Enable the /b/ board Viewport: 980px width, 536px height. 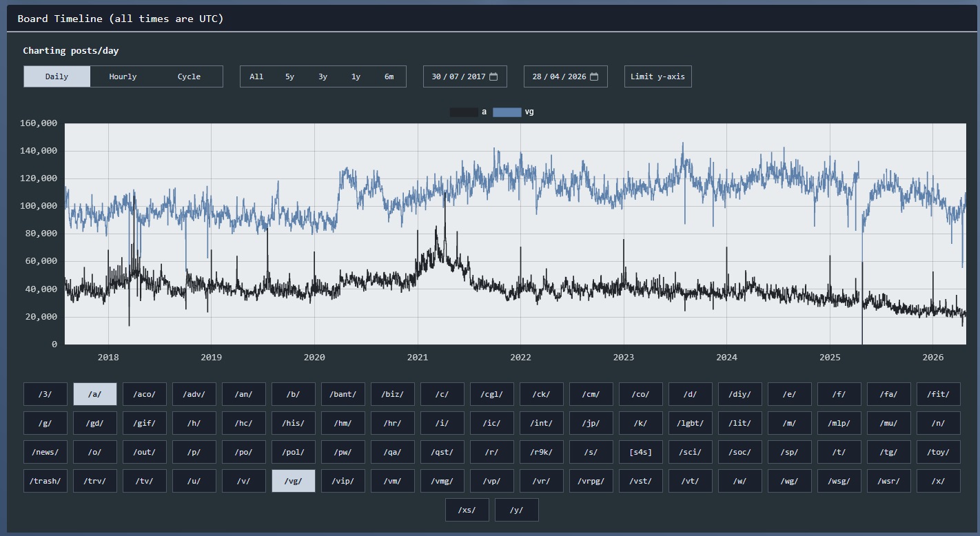point(294,394)
